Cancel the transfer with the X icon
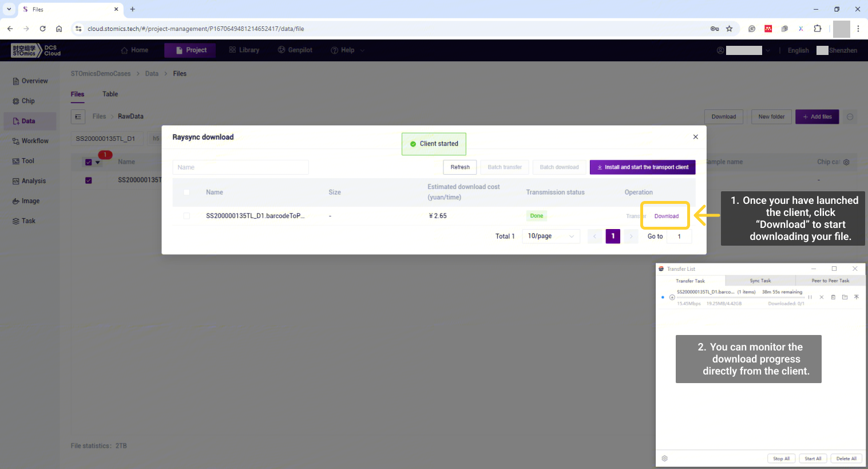868x469 pixels. 822,297
